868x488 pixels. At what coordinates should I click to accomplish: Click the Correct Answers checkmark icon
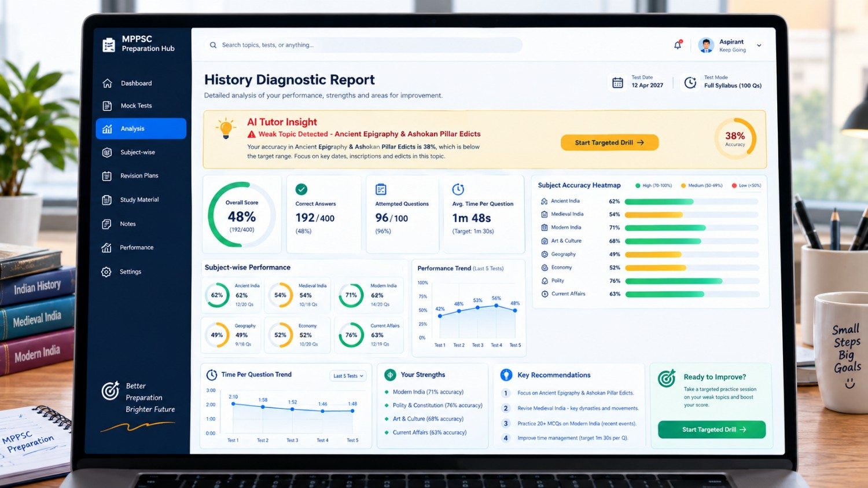301,189
